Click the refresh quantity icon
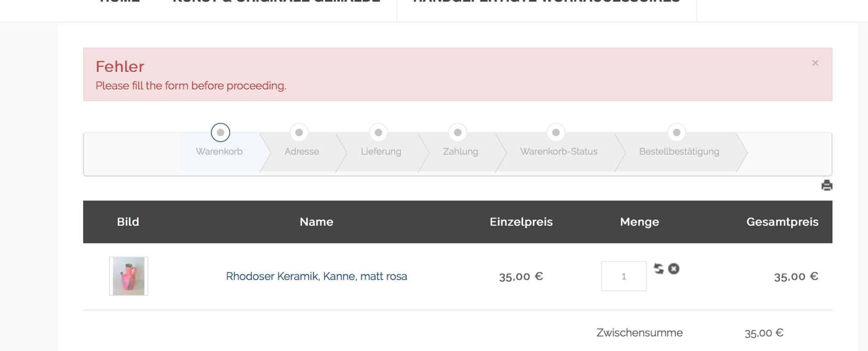 pyautogui.click(x=659, y=269)
